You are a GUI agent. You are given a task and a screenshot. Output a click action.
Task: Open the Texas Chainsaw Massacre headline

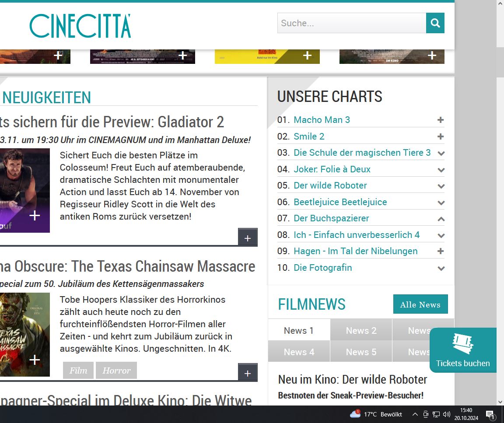[128, 266]
